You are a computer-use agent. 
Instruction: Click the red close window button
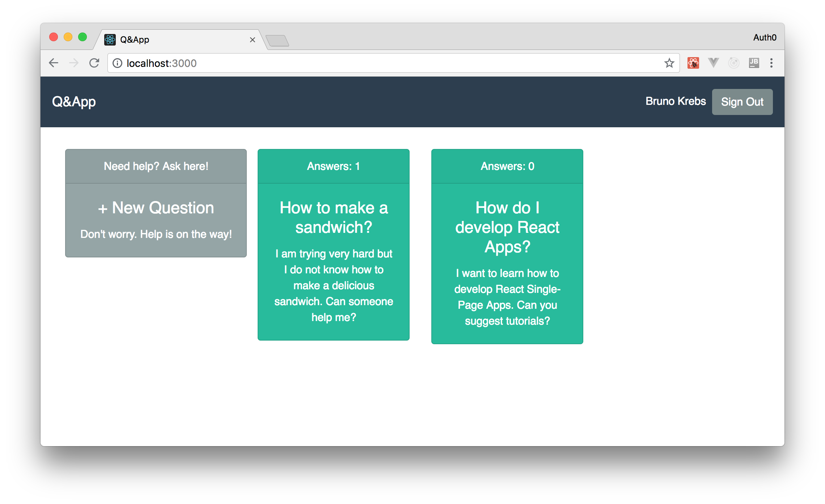pos(54,37)
